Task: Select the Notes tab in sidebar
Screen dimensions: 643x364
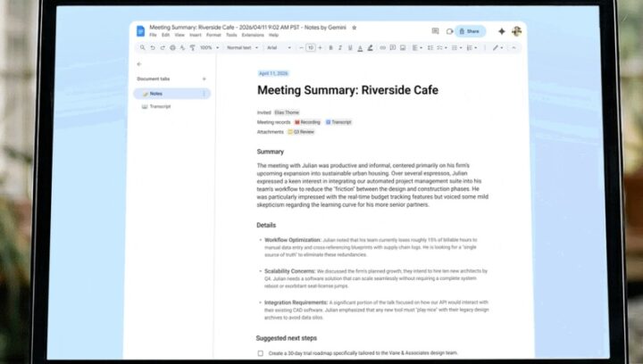Action: point(171,94)
